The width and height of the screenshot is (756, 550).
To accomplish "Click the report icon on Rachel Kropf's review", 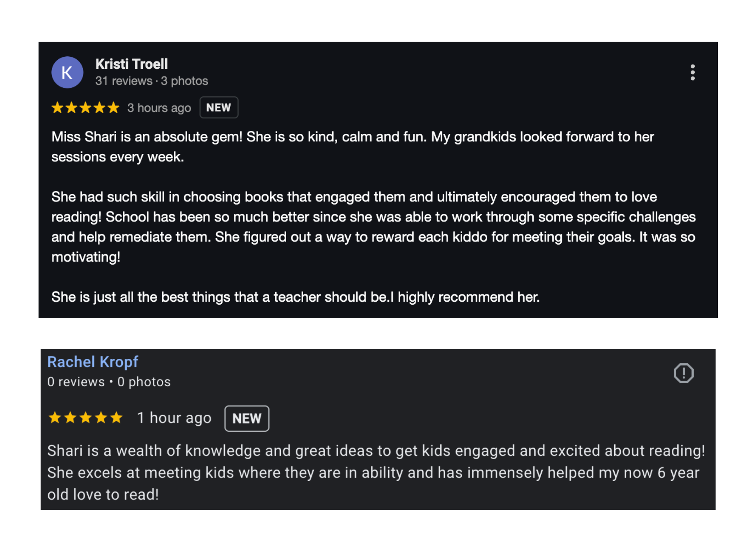I will 683,373.
